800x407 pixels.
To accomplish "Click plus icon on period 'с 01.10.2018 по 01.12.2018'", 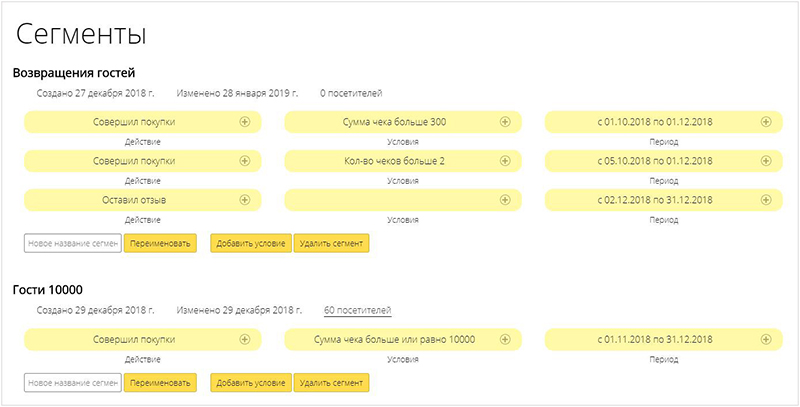I will [766, 122].
